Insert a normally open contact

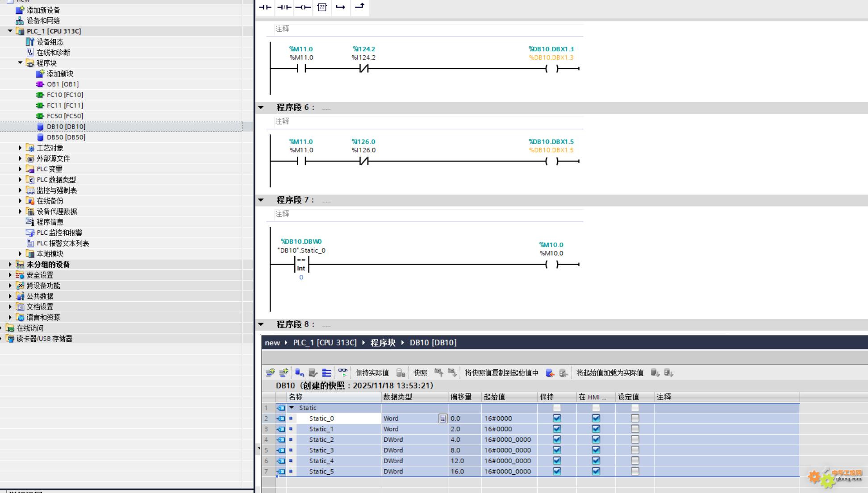point(265,7)
